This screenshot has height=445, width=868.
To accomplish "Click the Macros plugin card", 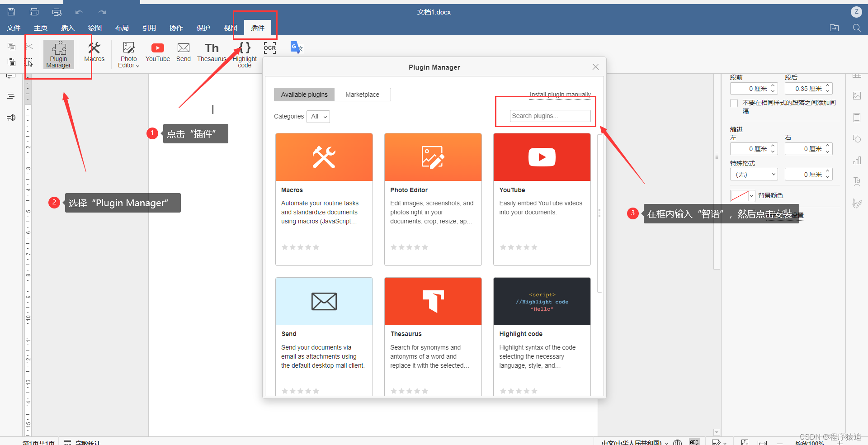I will pyautogui.click(x=324, y=199).
